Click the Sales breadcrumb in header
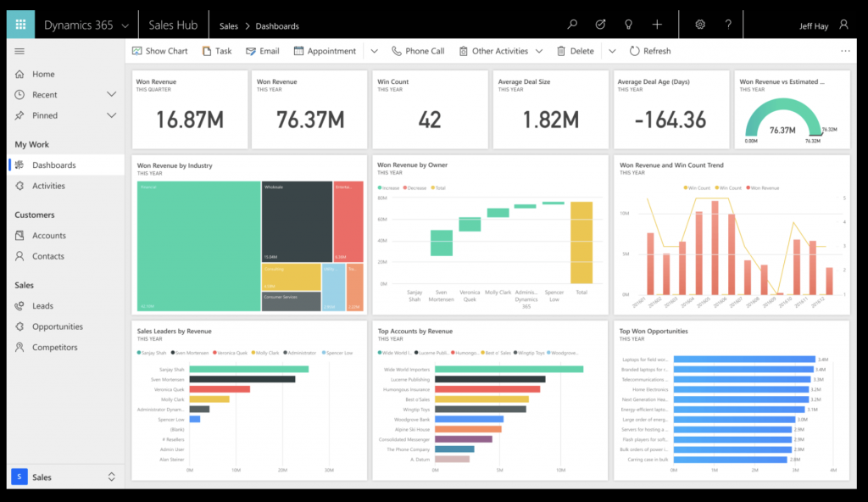Image resolution: width=868 pixels, height=502 pixels. [229, 26]
